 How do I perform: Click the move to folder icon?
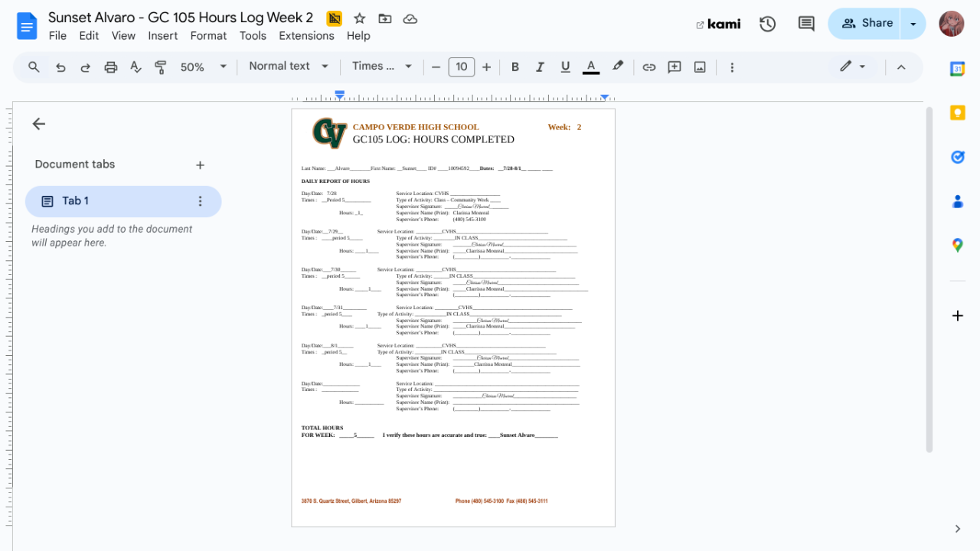(x=384, y=18)
